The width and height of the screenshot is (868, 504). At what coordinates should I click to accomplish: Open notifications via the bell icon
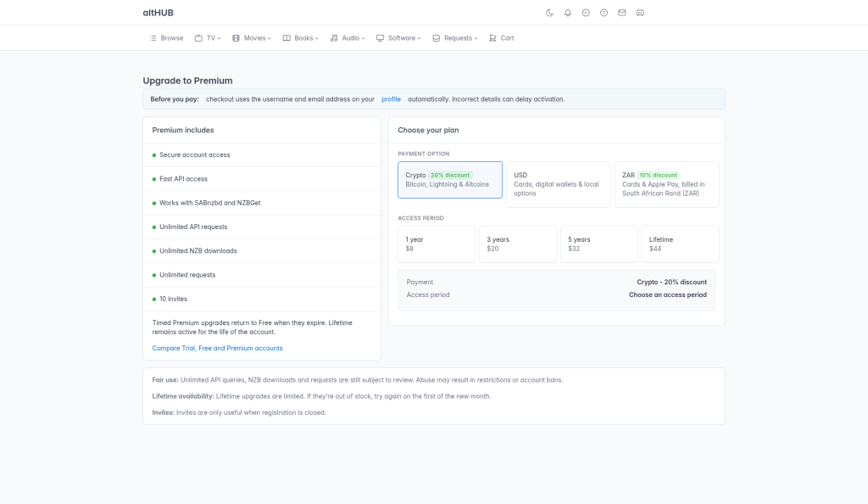(567, 13)
